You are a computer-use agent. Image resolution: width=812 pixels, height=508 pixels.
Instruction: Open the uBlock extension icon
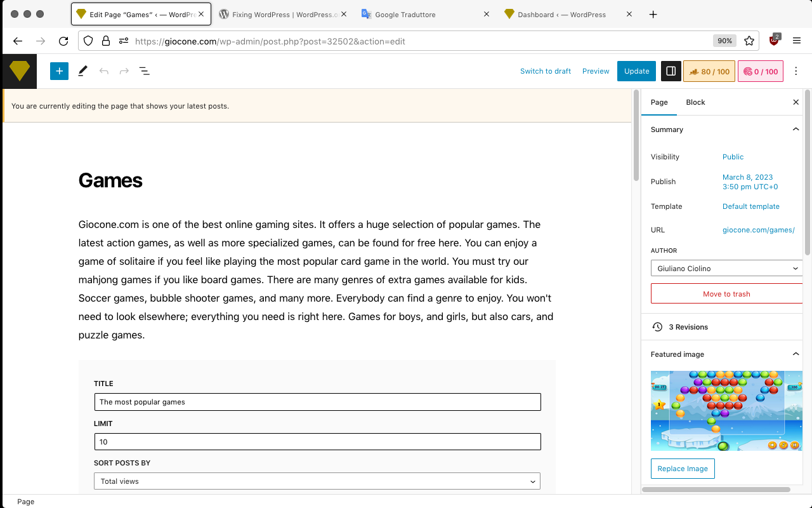775,40
